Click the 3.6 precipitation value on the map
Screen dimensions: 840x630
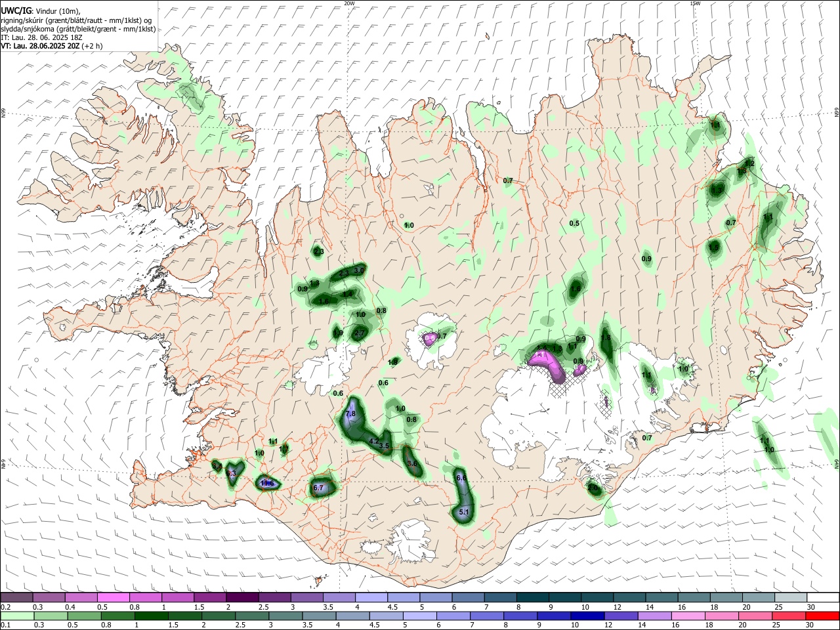[x=412, y=463]
